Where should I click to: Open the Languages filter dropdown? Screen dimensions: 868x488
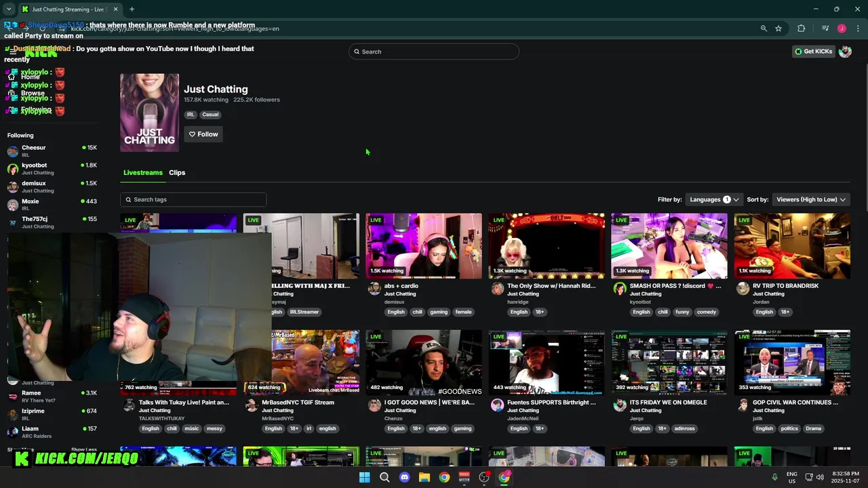714,199
